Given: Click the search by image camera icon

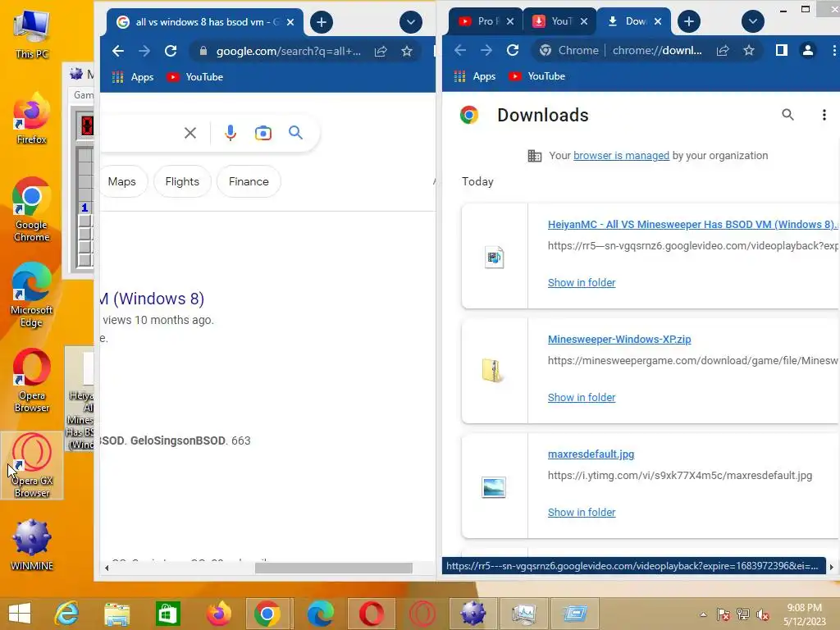Looking at the screenshot, I should click(x=263, y=132).
